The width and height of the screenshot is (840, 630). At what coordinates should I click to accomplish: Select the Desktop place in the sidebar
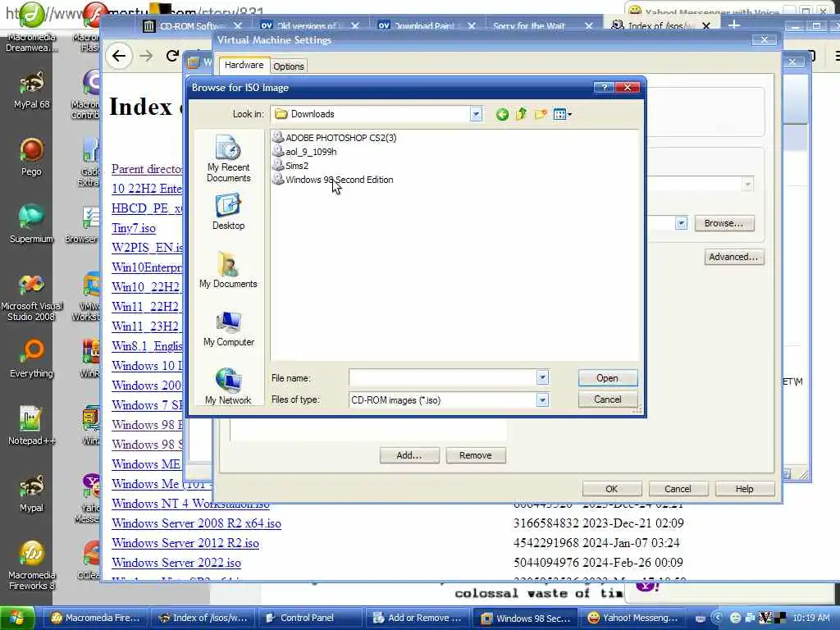pos(228,212)
